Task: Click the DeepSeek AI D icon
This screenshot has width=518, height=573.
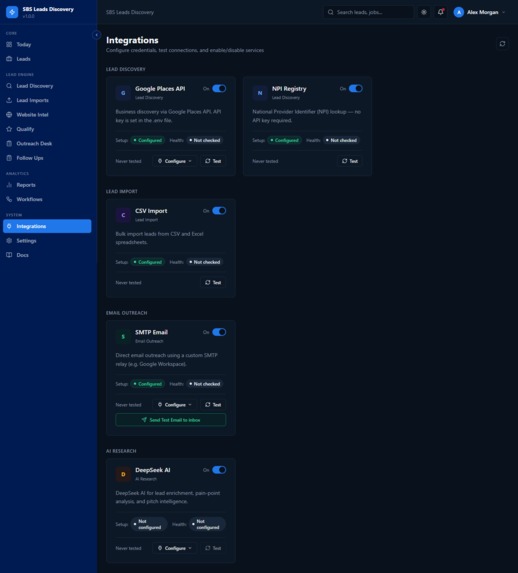Action: (123, 474)
